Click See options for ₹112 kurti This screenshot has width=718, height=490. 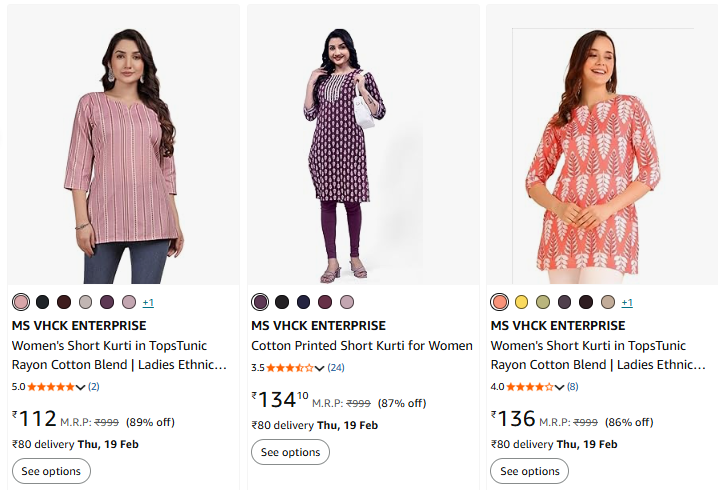click(51, 471)
